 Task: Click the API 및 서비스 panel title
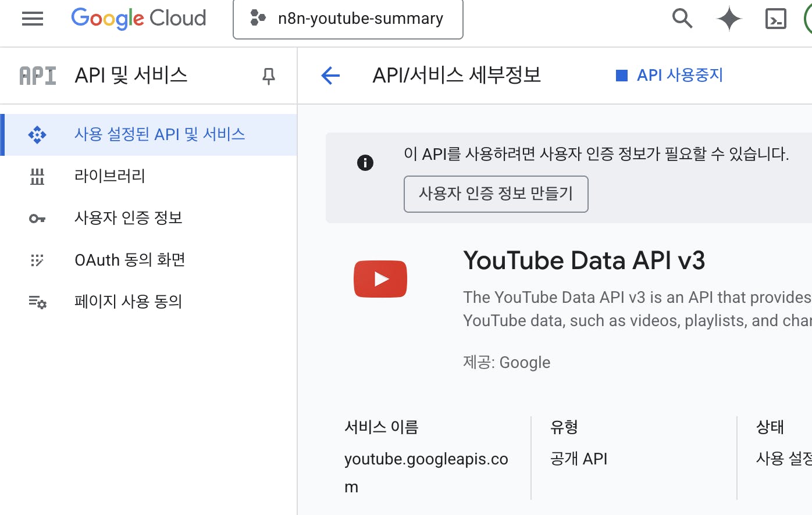point(131,76)
